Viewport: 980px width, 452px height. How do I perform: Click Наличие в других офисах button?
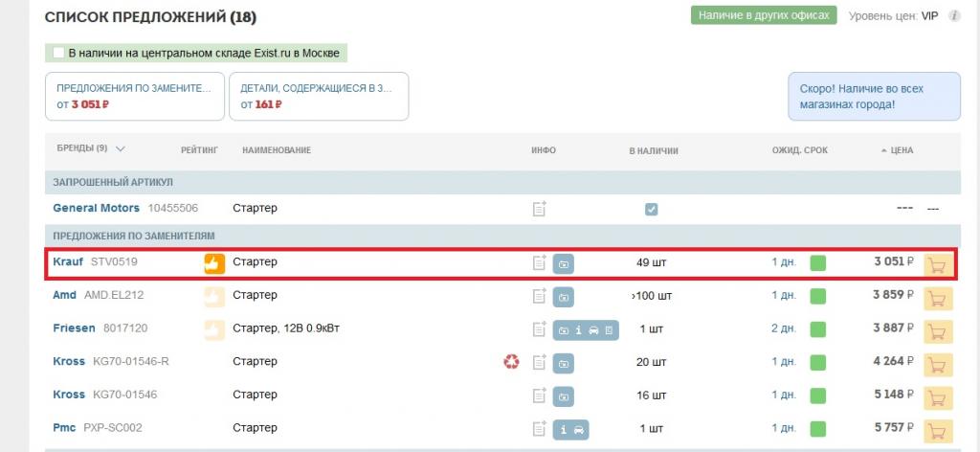(x=764, y=15)
